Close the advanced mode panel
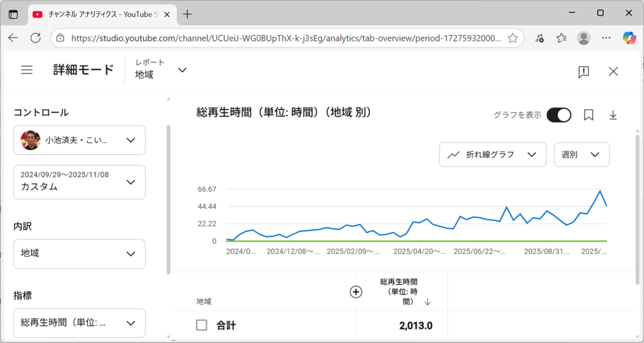This screenshot has height=343, width=644. point(613,72)
